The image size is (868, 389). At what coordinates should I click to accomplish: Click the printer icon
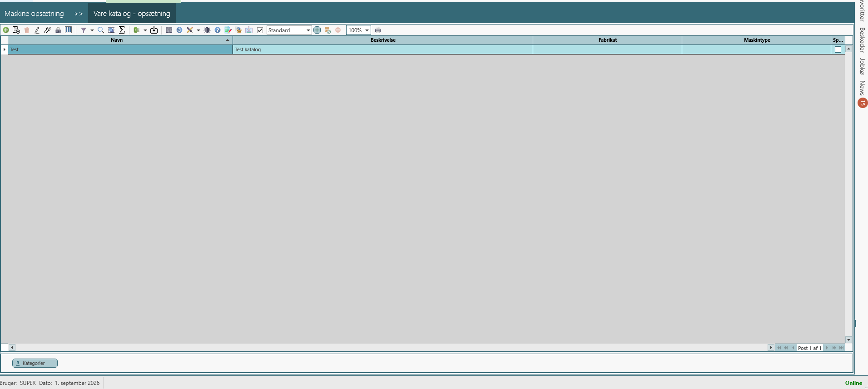[378, 30]
